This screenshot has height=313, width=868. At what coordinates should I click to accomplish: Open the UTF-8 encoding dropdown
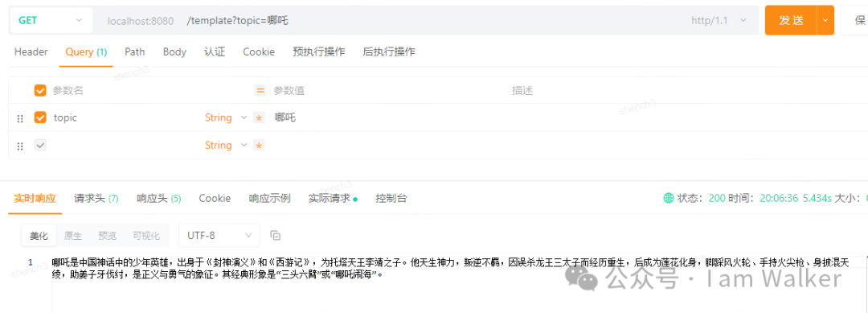(219, 236)
